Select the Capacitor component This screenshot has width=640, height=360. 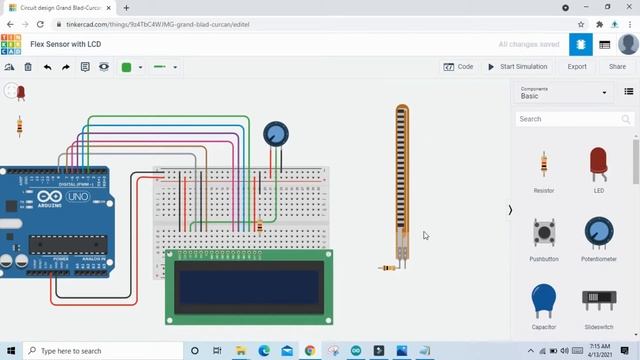(544, 307)
